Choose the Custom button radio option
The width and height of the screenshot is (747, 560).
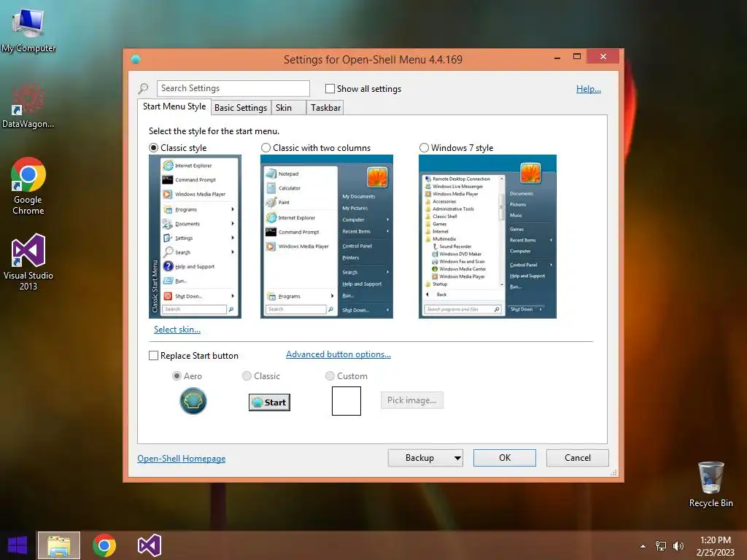pos(330,376)
